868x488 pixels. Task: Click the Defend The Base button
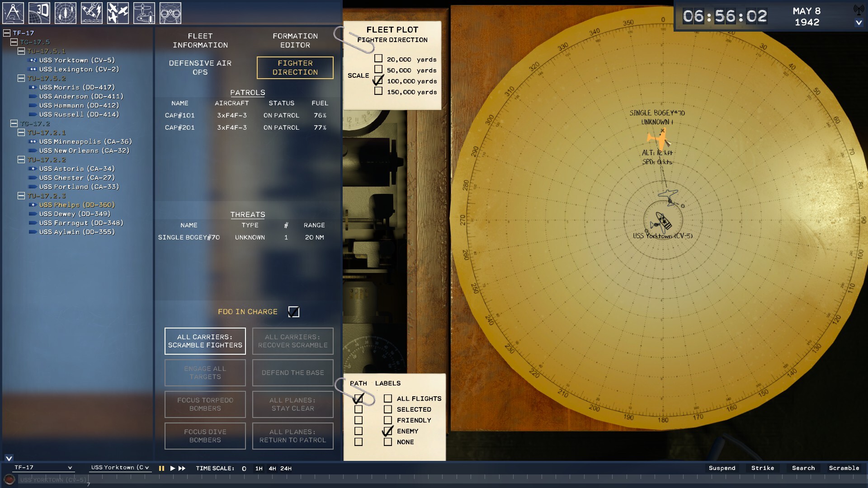[293, 373]
